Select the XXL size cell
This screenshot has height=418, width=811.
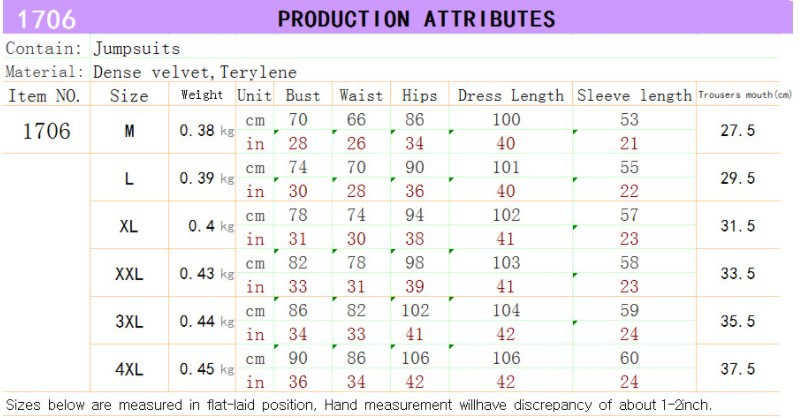[x=129, y=274]
